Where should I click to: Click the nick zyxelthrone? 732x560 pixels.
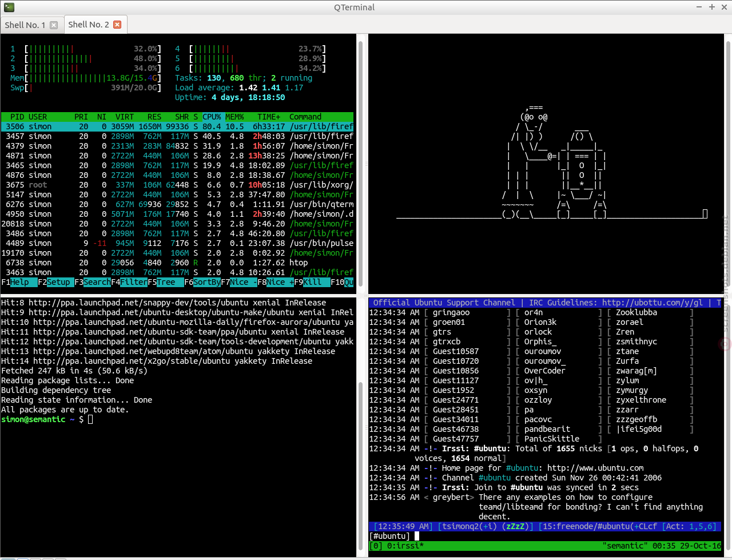point(641,400)
